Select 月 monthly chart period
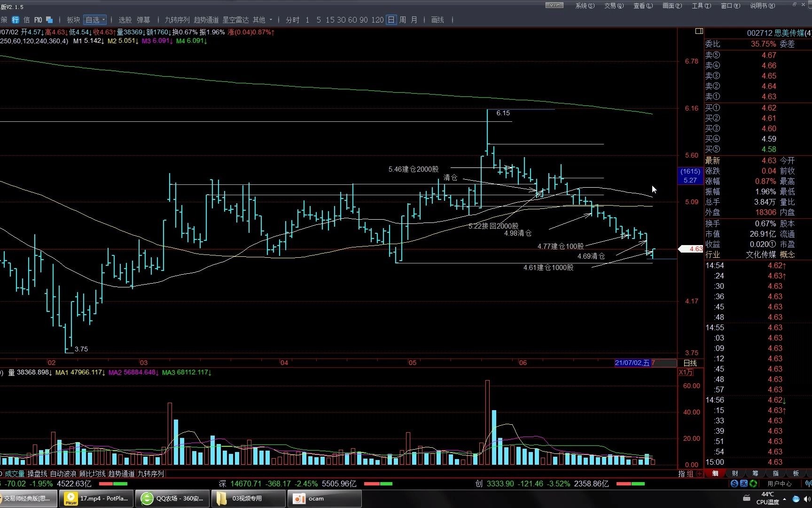This screenshot has width=812, height=508. (414, 20)
